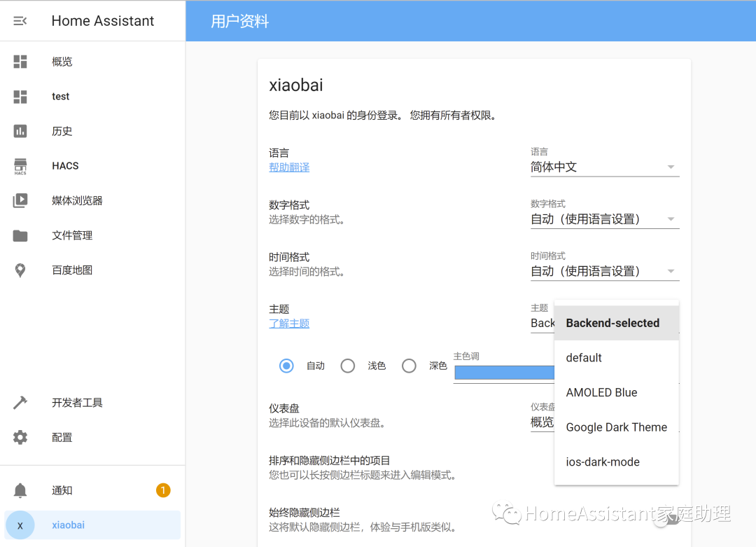Go to 开发者工具 in the sidebar
Screen dimensions: 756x547
coord(92,402)
